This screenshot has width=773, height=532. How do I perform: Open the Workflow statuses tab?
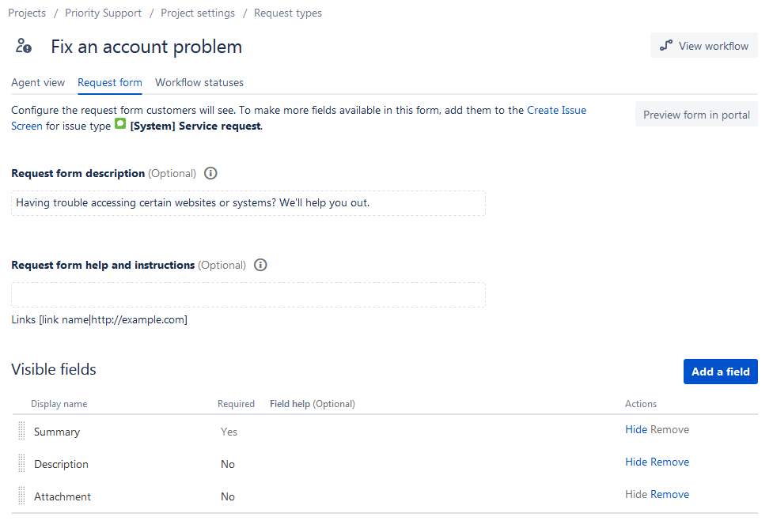tap(199, 82)
